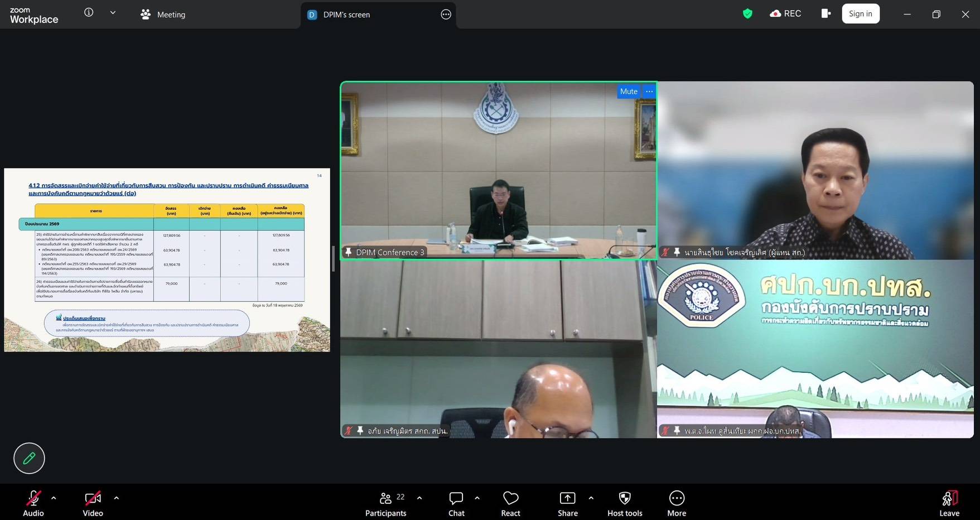Toggle the side panel view icon
Viewport: 980px width, 520px height.
tap(826, 13)
